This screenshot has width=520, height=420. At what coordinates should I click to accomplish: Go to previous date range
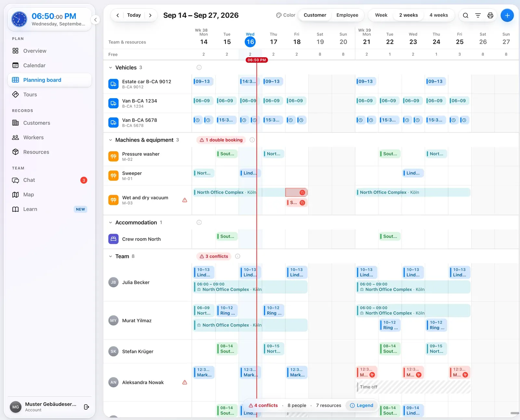click(x=118, y=15)
